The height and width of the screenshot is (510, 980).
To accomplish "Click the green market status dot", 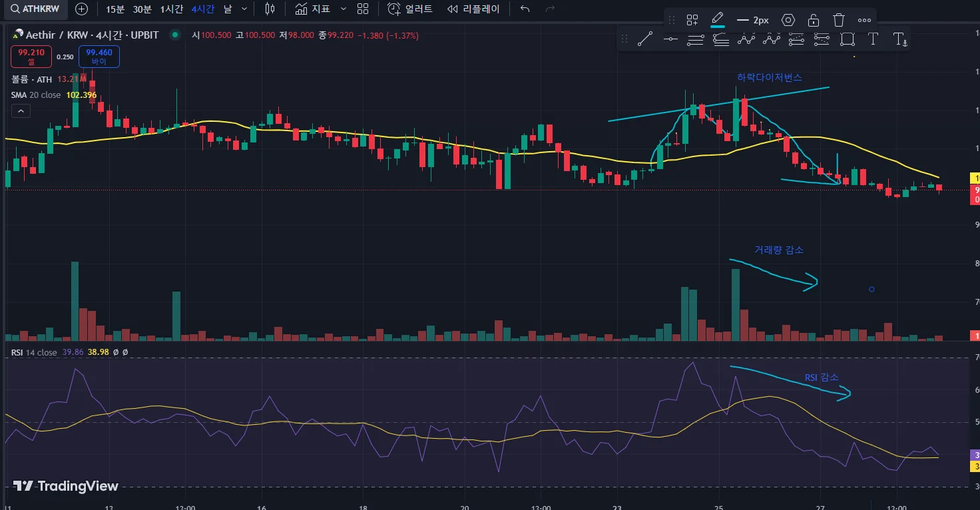I will coord(174,35).
